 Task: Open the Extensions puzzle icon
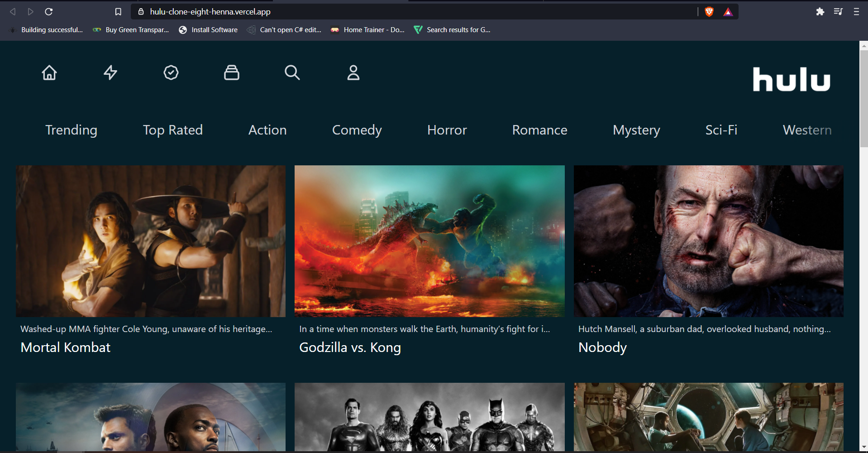tap(820, 12)
